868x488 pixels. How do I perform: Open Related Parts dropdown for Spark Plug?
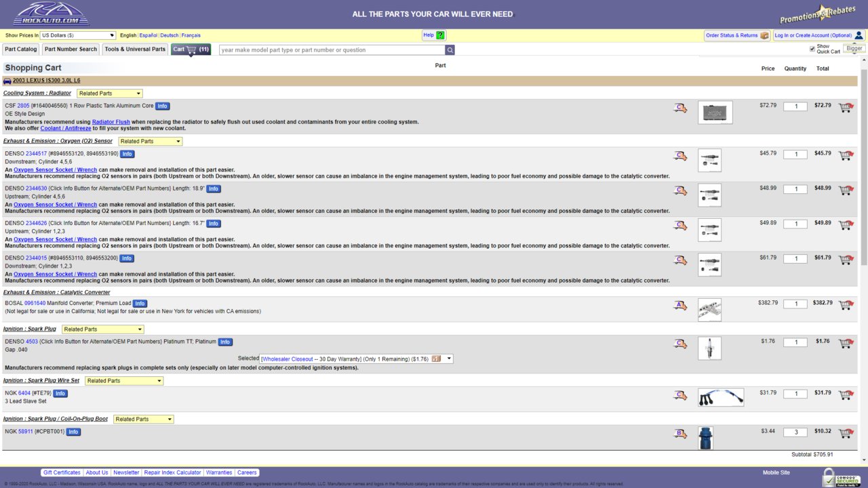[103, 329]
